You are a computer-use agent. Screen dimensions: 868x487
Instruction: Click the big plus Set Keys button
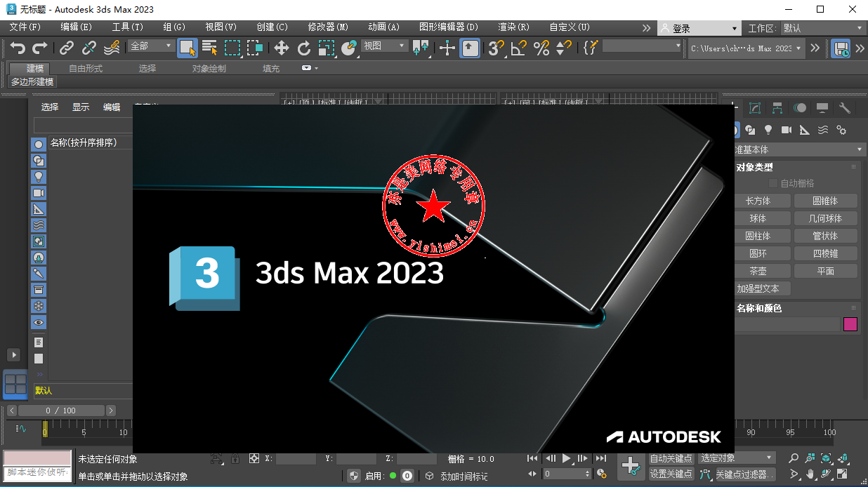pyautogui.click(x=631, y=466)
